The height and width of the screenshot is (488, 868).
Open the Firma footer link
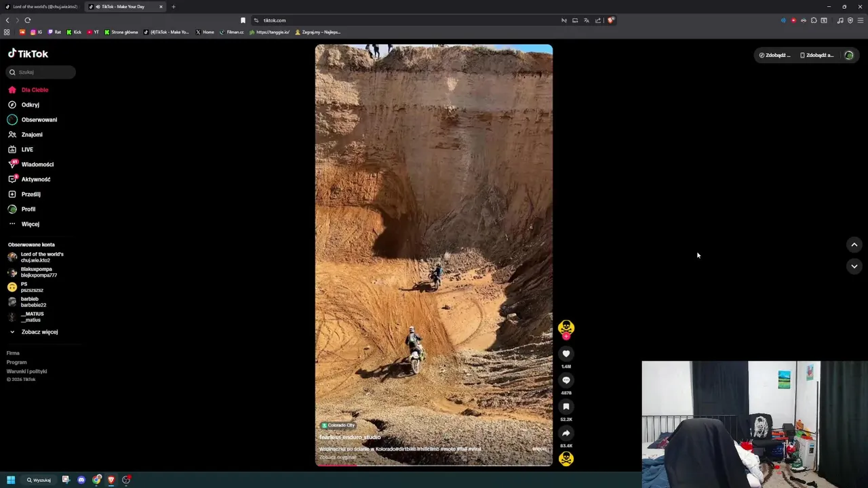(x=13, y=353)
